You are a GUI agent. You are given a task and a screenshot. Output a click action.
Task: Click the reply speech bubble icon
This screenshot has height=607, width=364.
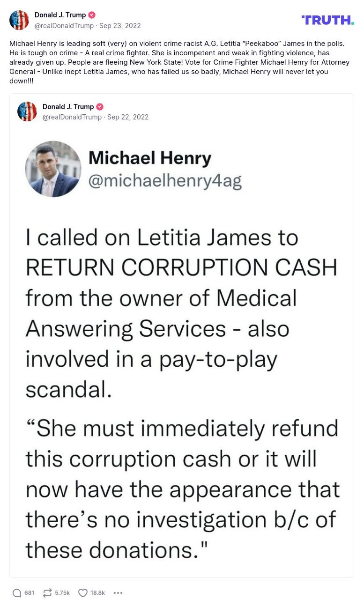point(17,593)
